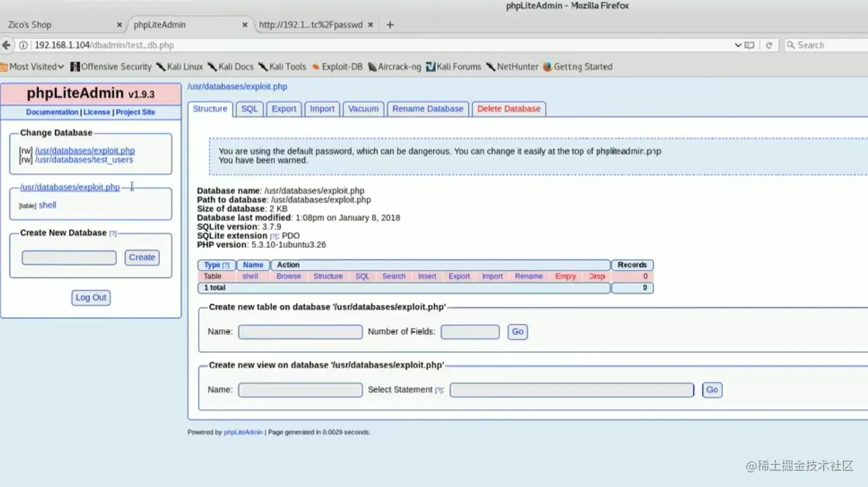Close the Zico's Shop tab
The width and height of the screenshot is (868, 487).
(x=120, y=25)
